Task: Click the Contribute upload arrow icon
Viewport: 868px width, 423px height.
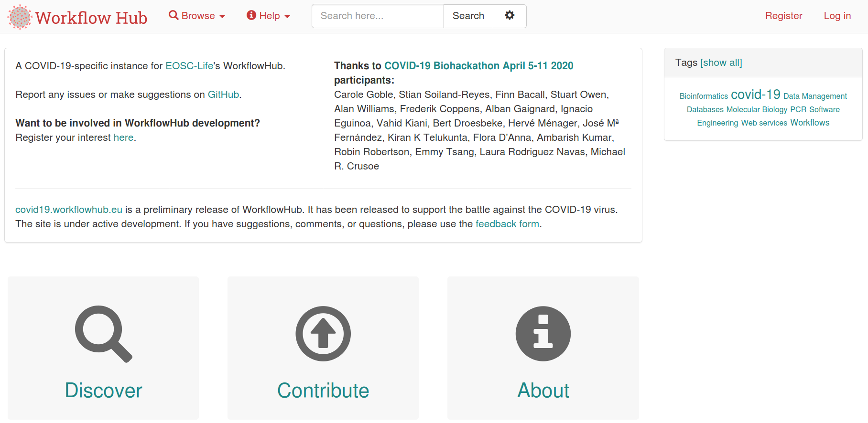Action: pos(323,334)
